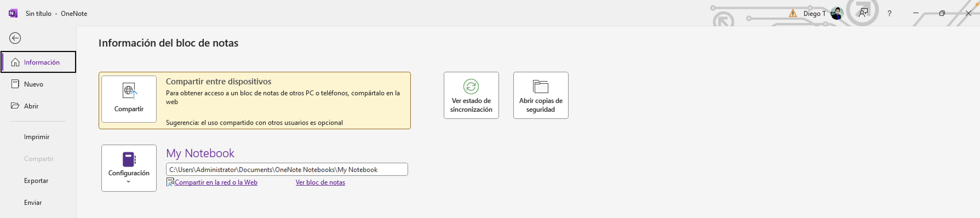Open Abrir copias de seguridad
Screen dimensions: 980x218
pyautogui.click(x=541, y=96)
